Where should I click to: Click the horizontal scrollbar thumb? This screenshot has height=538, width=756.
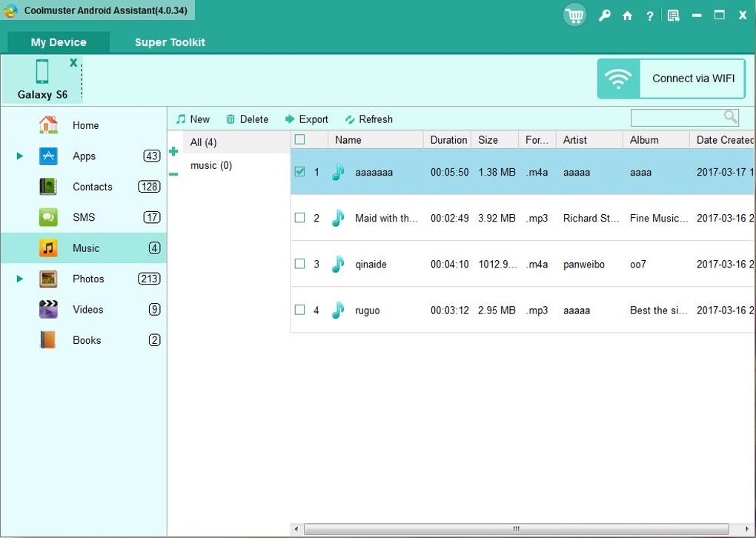pos(516,529)
